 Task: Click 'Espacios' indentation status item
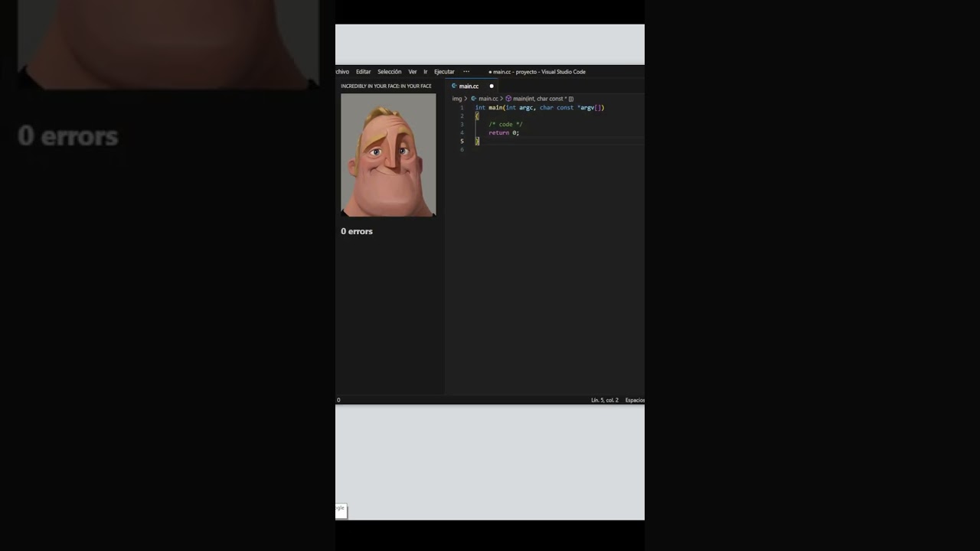tap(635, 400)
